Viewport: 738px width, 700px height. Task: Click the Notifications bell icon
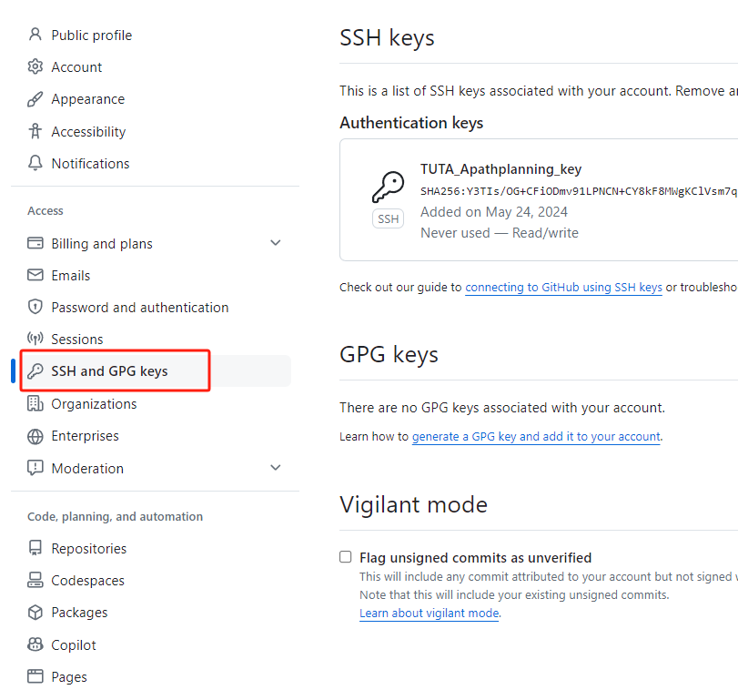click(35, 164)
